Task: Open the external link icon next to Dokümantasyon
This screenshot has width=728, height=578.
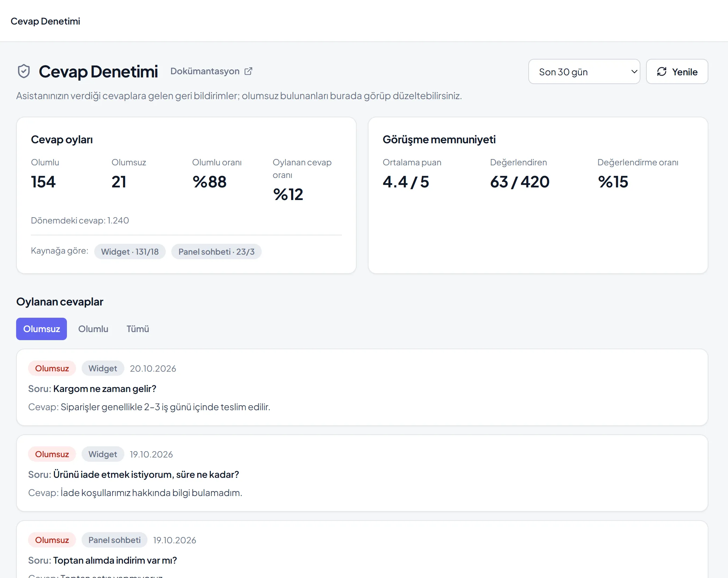Action: point(248,71)
